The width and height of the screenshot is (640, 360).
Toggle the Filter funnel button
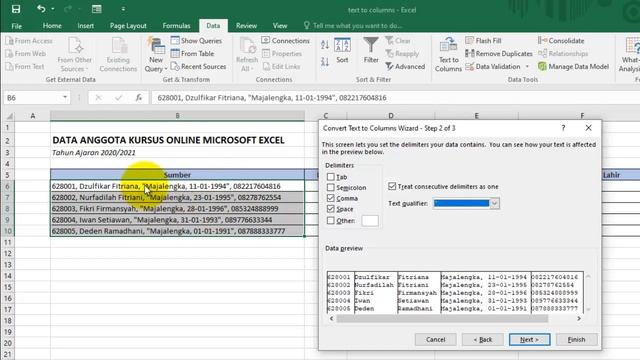point(371,51)
